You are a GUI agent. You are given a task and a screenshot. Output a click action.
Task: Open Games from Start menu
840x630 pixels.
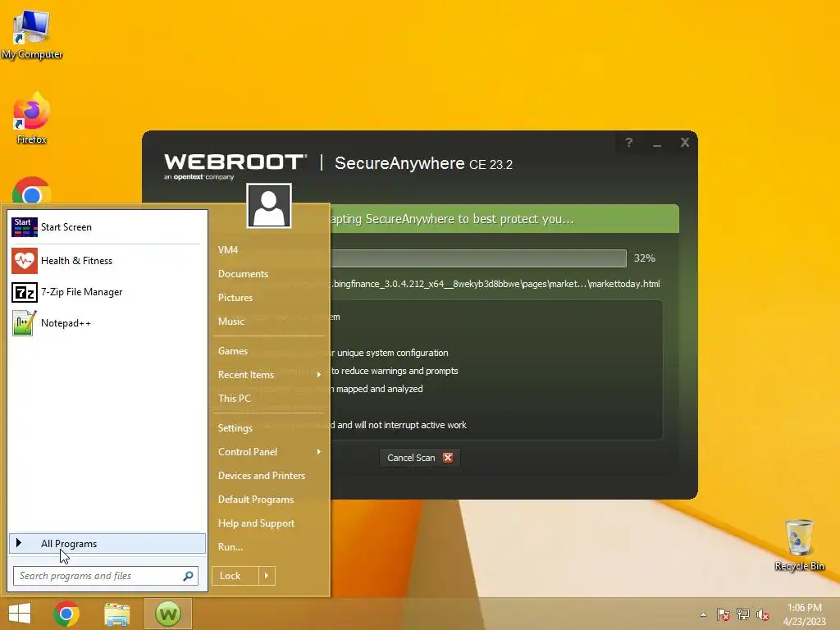coord(233,351)
